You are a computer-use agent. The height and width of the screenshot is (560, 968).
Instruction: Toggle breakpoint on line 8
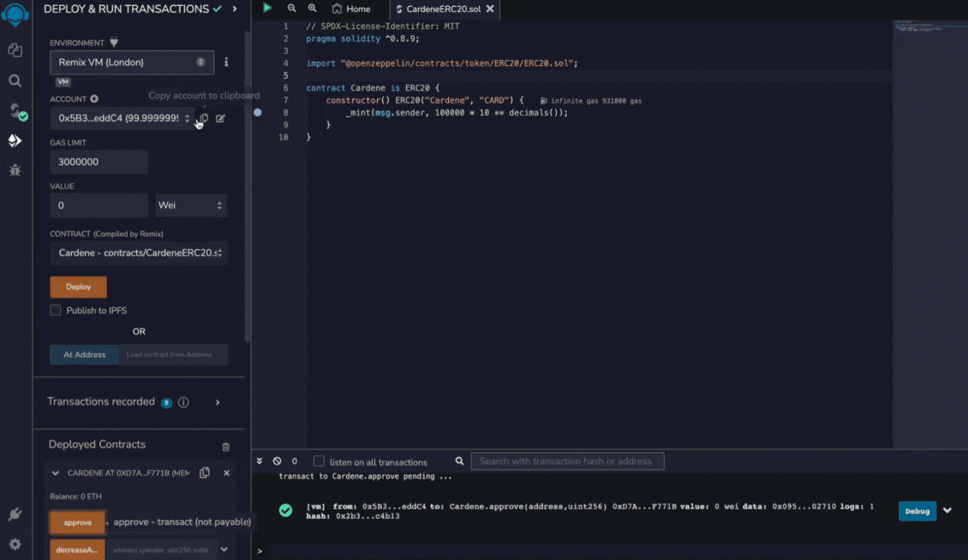258,112
